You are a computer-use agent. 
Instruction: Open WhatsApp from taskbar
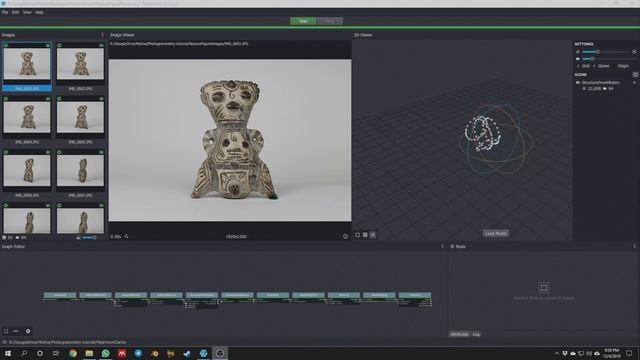click(106, 353)
